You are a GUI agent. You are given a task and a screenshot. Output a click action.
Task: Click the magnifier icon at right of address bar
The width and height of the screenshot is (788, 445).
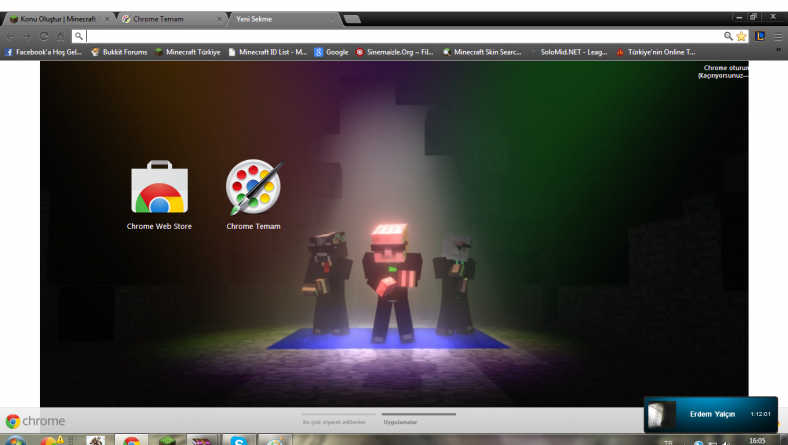[728, 36]
